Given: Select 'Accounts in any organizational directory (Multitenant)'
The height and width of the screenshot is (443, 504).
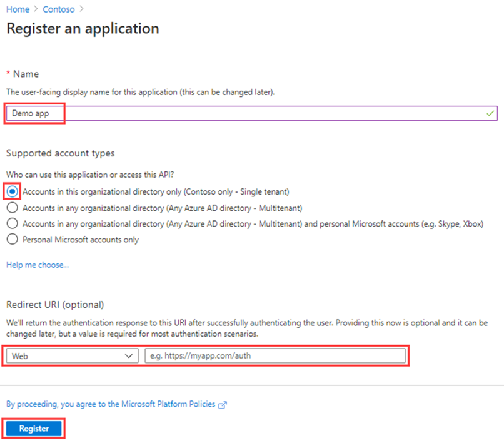Looking at the screenshot, I should [11, 207].
